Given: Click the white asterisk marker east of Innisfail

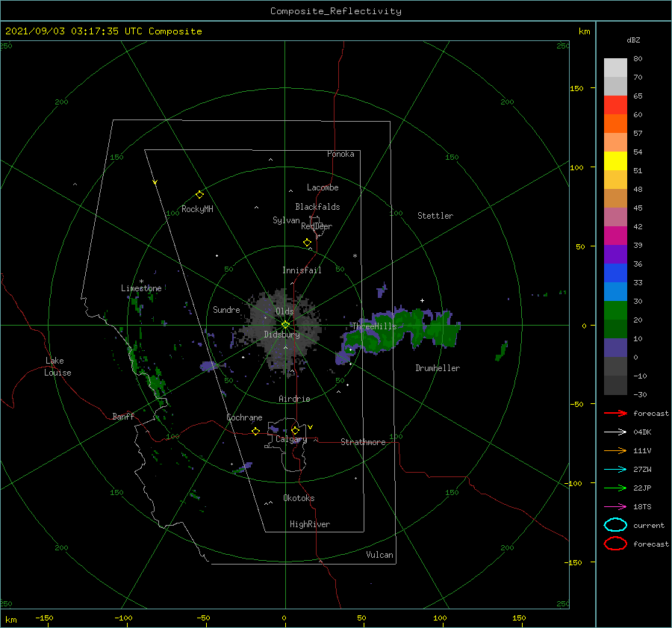Looking at the screenshot, I should pos(355,256).
